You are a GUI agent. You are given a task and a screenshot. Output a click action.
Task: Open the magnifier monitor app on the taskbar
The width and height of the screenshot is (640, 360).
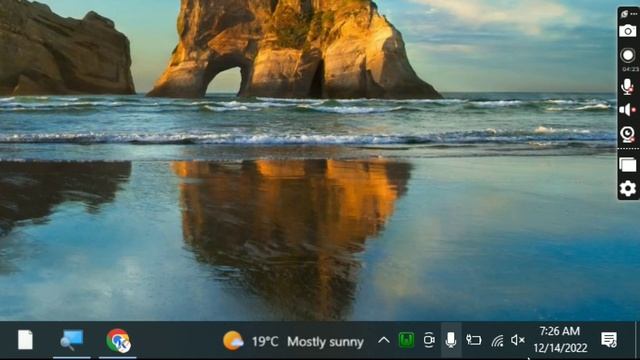pos(71,340)
